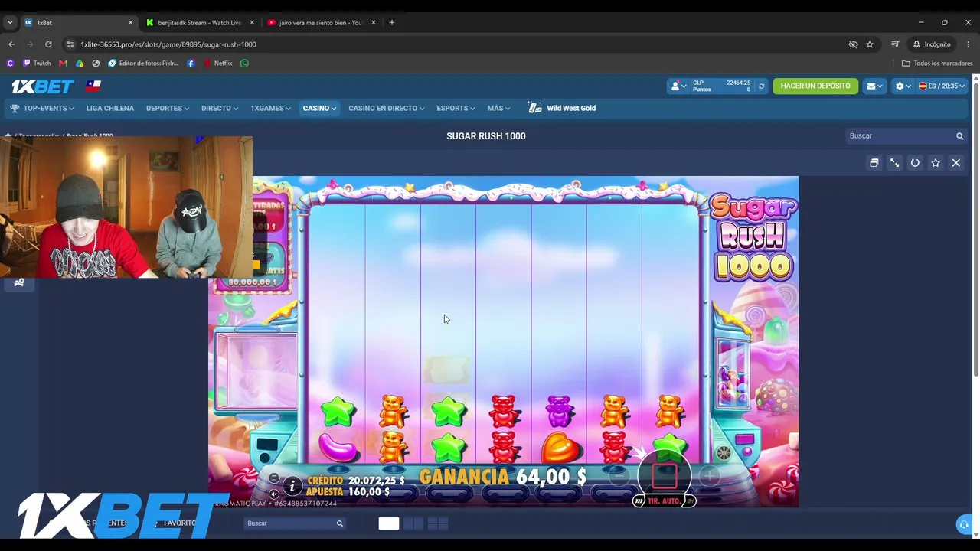Open a new browser tab

coord(392,23)
